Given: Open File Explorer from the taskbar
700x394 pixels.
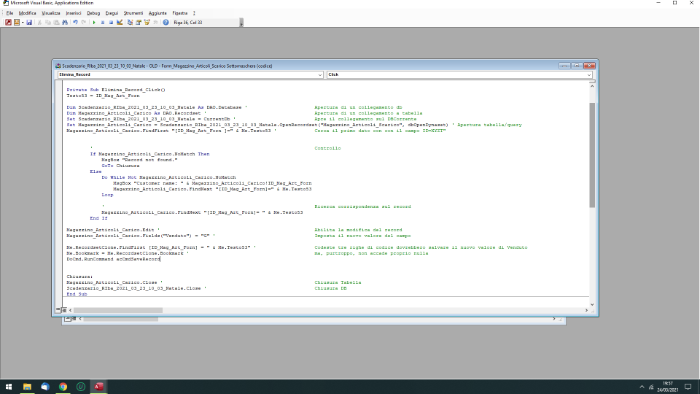Looking at the screenshot, I should pyautogui.click(x=27, y=387).
